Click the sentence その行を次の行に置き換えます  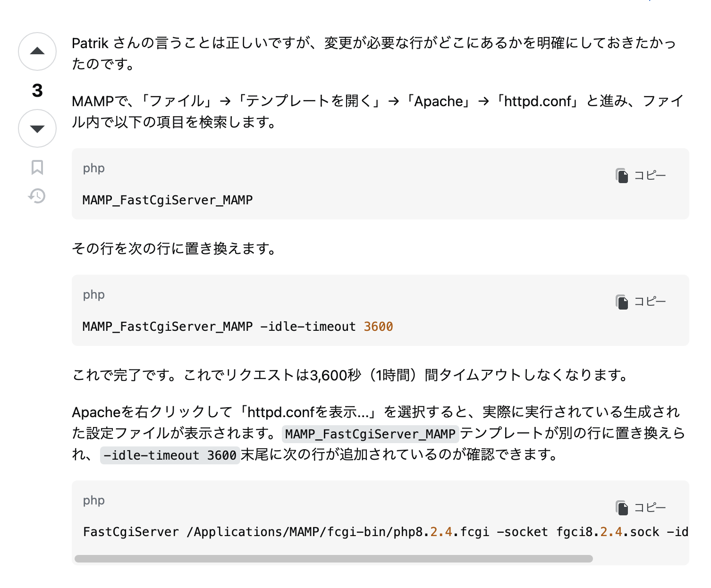(x=174, y=248)
